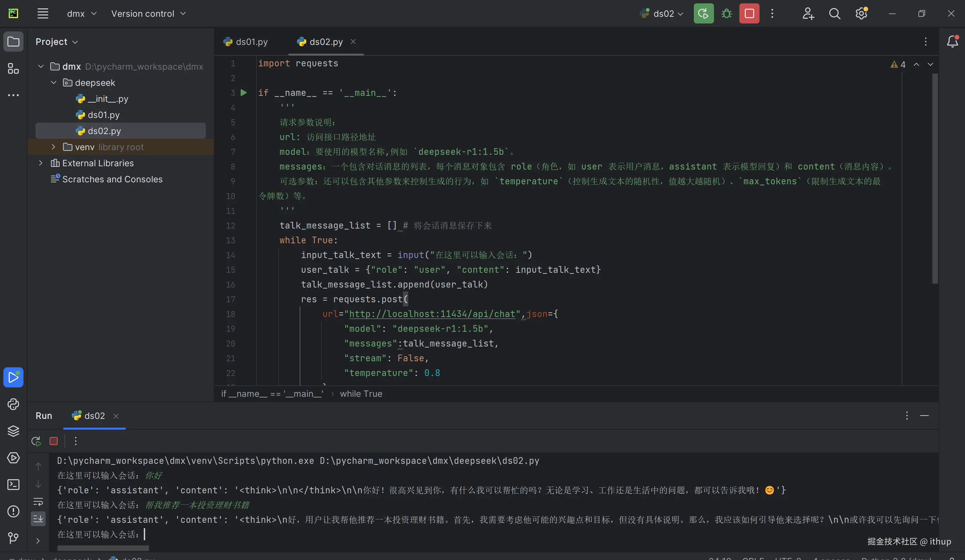
Task: Open the Python Packages tool window
Action: 13,431
